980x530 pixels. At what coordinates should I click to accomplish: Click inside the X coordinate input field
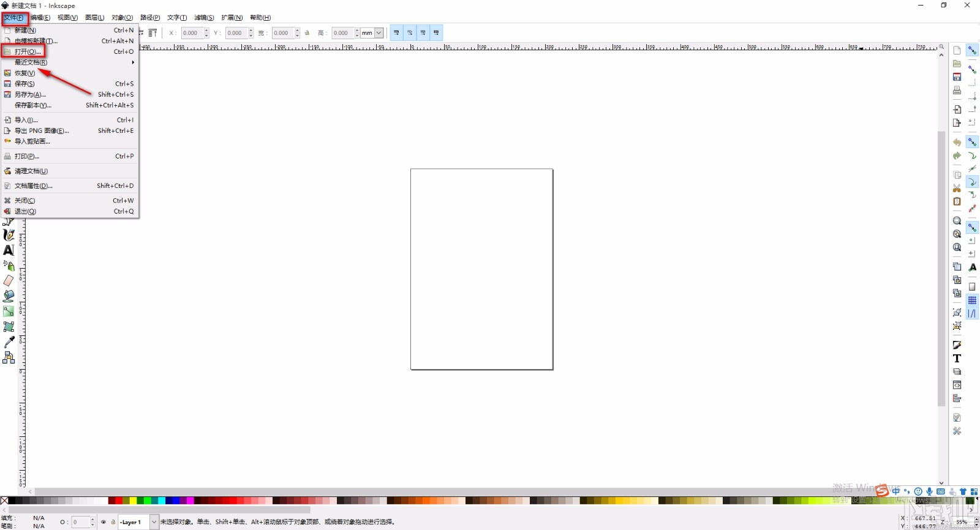pyautogui.click(x=192, y=33)
